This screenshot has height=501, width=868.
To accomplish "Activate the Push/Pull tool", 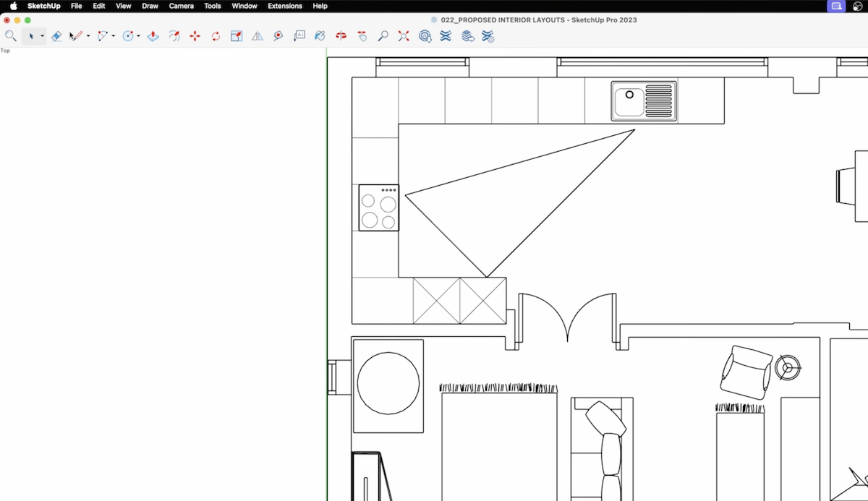I will coord(153,35).
